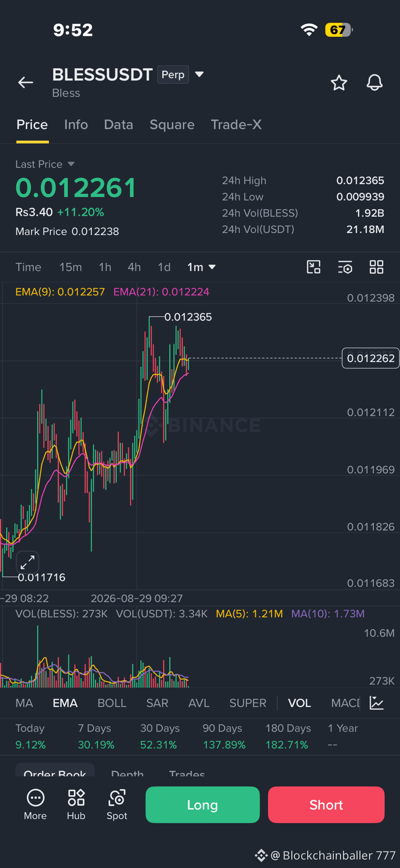Tap the battery indicator showing 67
The image size is (400, 868).
(x=339, y=29)
